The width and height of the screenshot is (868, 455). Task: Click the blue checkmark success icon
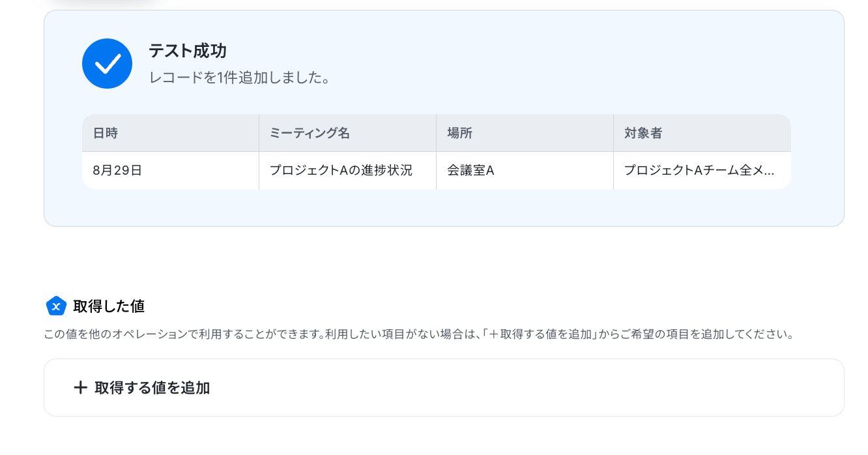(107, 63)
